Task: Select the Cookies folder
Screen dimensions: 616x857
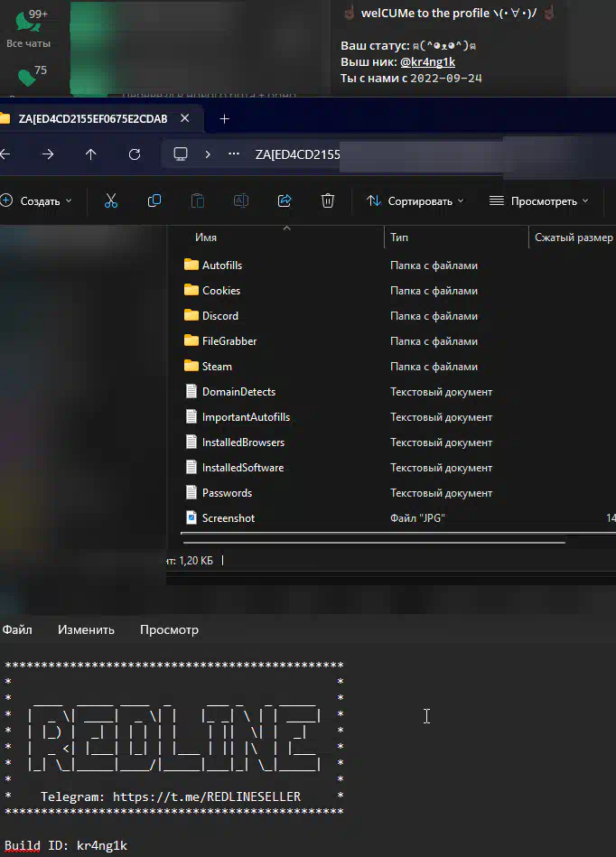Action: tap(220, 290)
